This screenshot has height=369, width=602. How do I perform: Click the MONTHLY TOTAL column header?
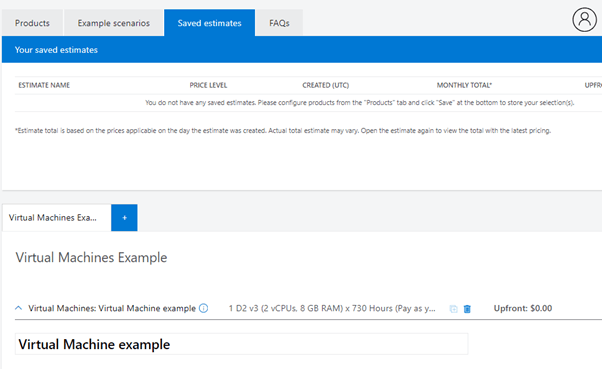click(464, 85)
